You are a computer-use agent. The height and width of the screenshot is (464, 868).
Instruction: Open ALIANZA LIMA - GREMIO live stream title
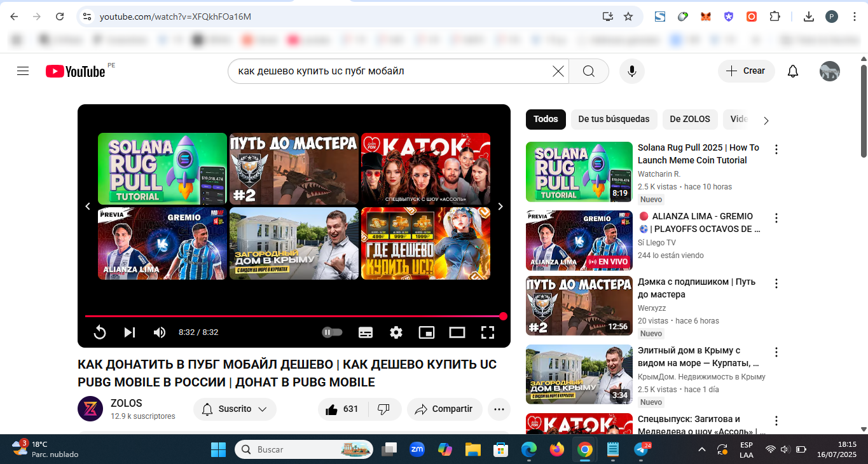tap(699, 222)
